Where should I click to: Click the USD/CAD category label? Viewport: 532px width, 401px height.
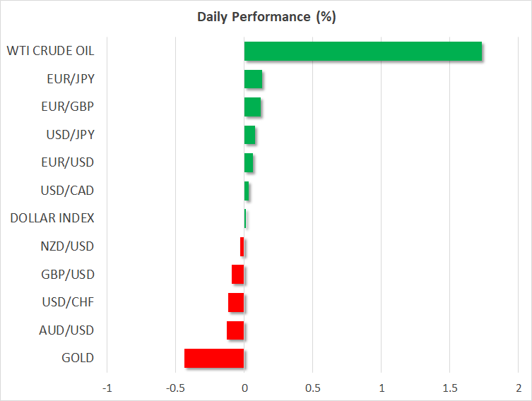pyautogui.click(x=67, y=191)
